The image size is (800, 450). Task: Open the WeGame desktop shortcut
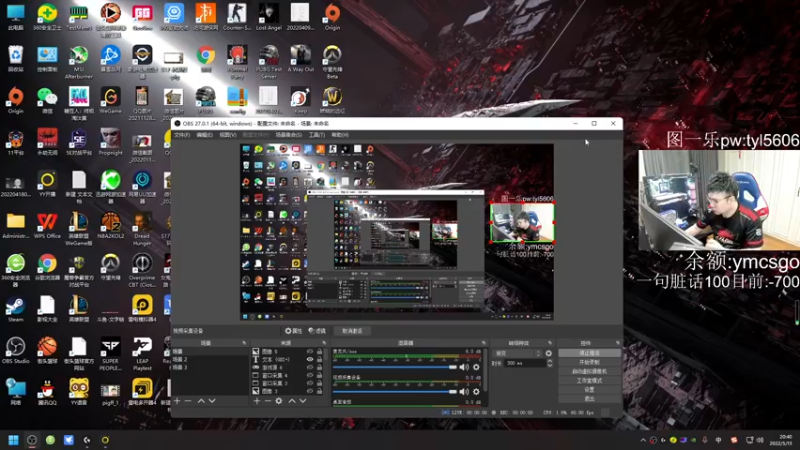point(110,101)
